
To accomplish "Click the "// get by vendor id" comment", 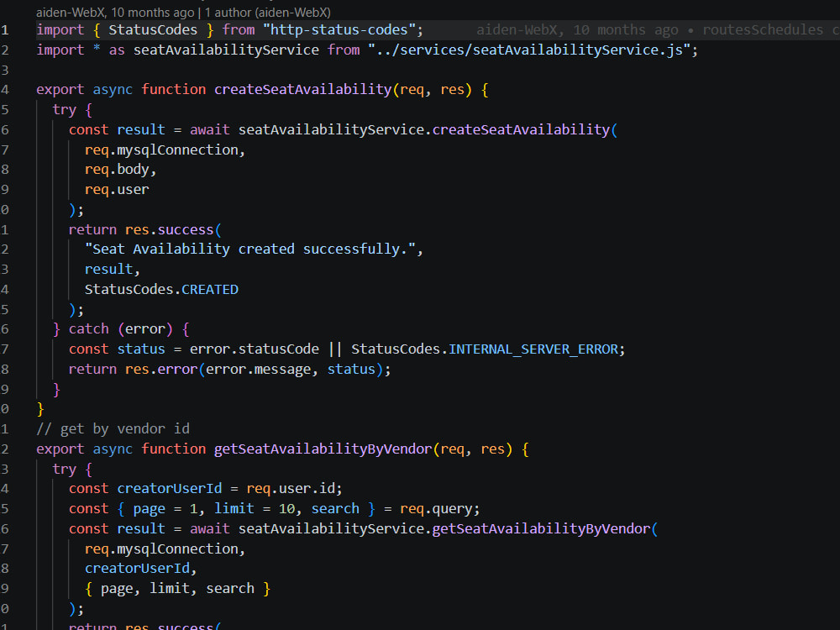I will click(x=113, y=429).
